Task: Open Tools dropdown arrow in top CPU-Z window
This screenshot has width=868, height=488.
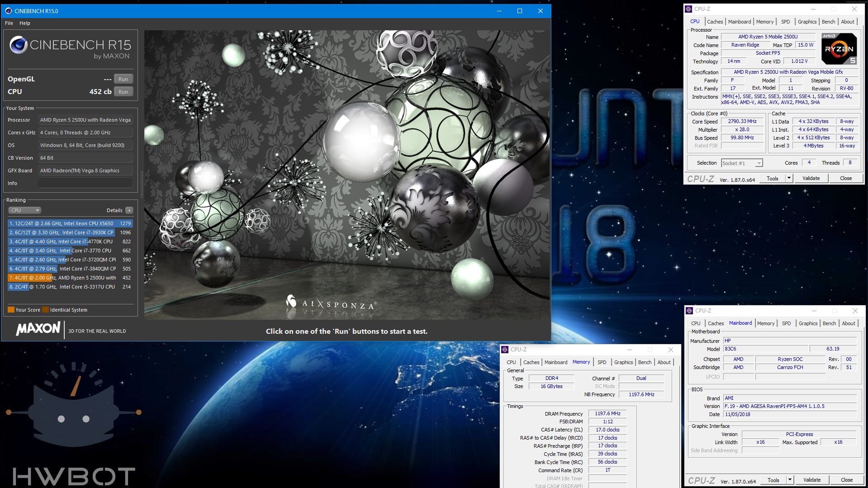Action: tap(789, 178)
